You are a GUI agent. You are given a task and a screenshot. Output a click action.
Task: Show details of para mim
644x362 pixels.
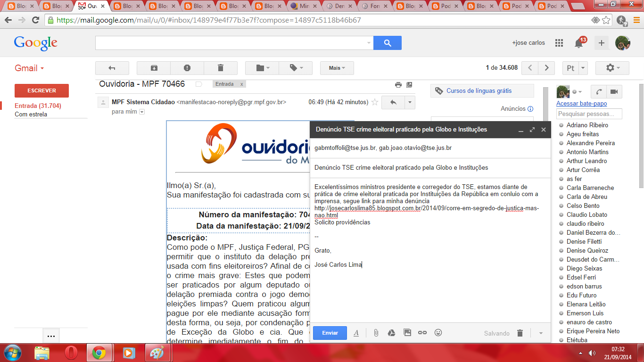(141, 112)
